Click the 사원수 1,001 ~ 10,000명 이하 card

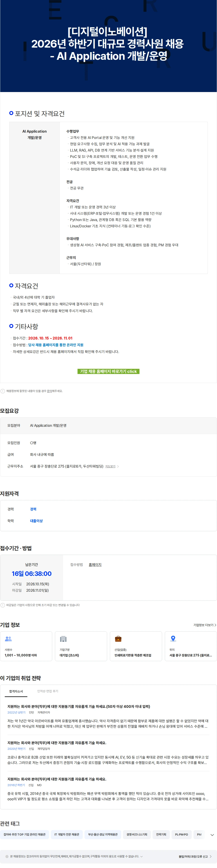pos(26,646)
